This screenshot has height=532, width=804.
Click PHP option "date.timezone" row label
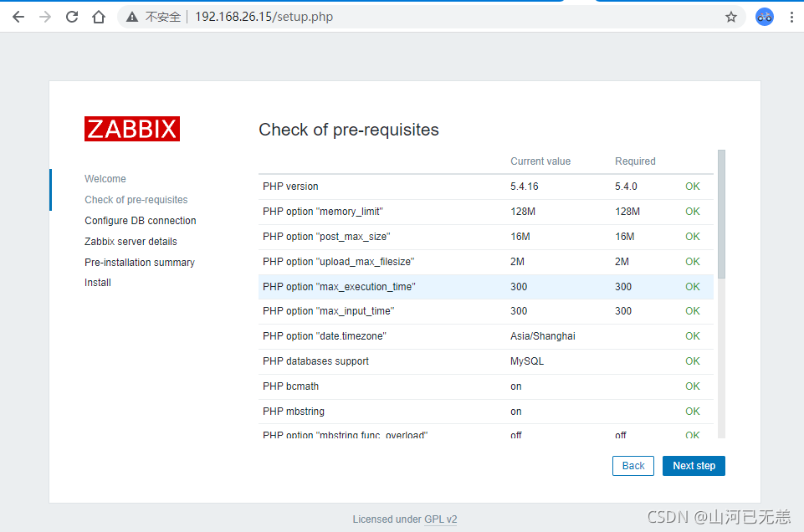324,335
